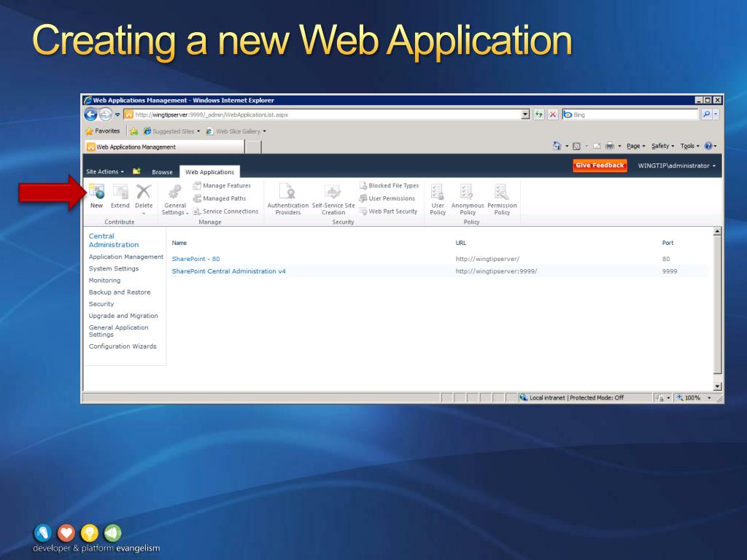The height and width of the screenshot is (560, 747).
Task: Click the scrollbar down arrow
Action: pyautogui.click(x=718, y=386)
